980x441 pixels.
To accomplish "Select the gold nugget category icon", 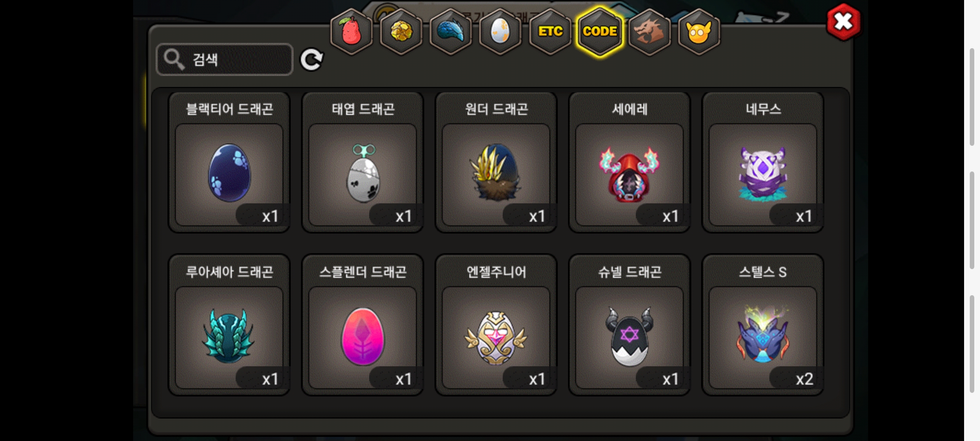I will click(401, 32).
